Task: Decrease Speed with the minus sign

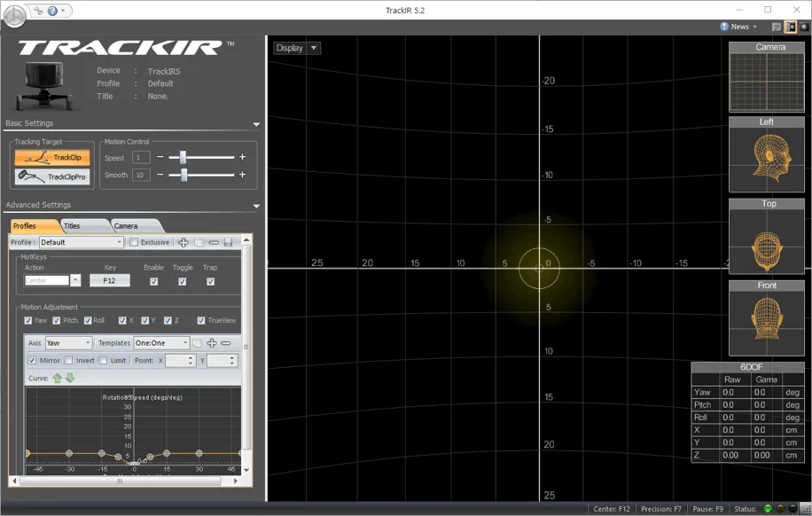Action: click(160, 157)
